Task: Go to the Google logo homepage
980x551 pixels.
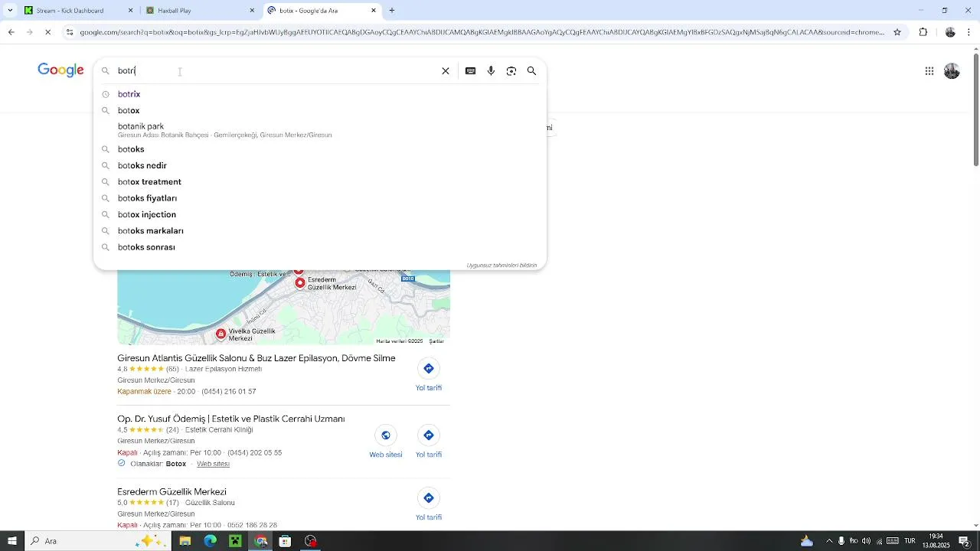Action: point(60,70)
